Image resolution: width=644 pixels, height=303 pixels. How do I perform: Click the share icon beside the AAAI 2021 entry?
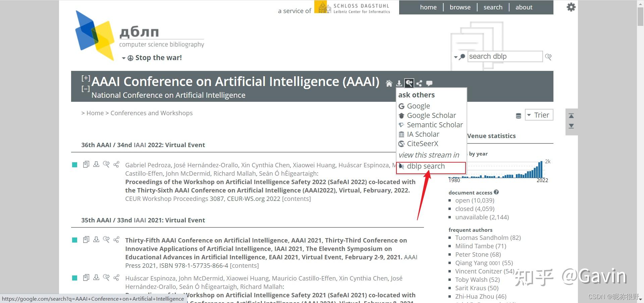pos(116,240)
